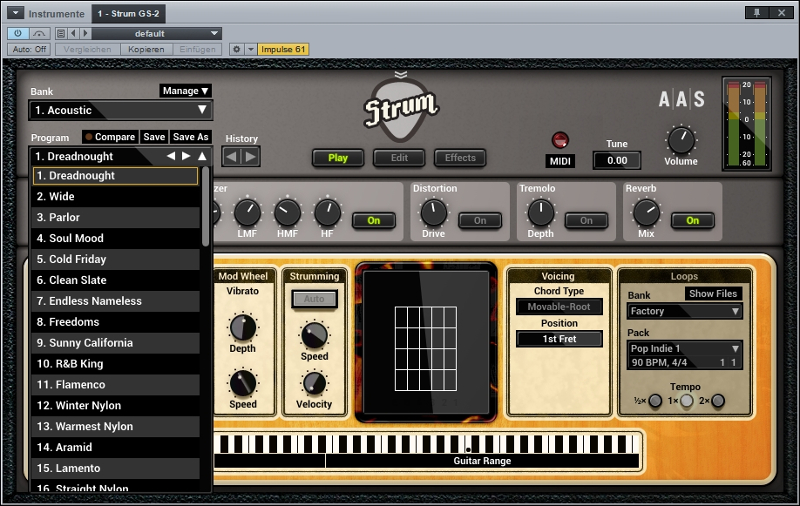Toggle the Equalizer On button

(x=373, y=220)
